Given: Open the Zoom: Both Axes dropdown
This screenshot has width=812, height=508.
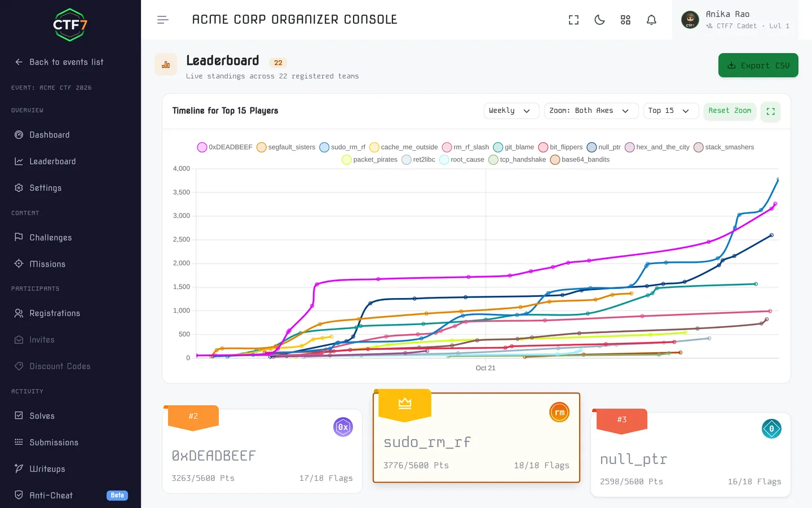Looking at the screenshot, I should point(591,111).
